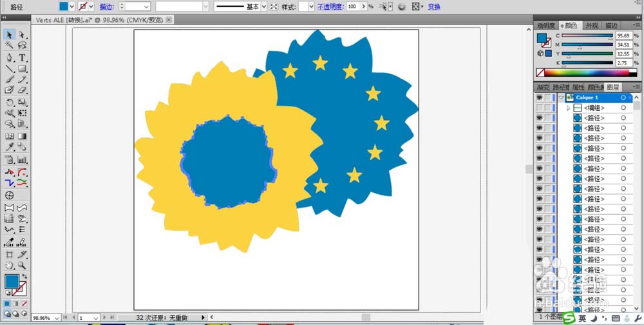Select the Gradient tool
Image resolution: width=644 pixels, height=325 pixels.
(x=22, y=136)
